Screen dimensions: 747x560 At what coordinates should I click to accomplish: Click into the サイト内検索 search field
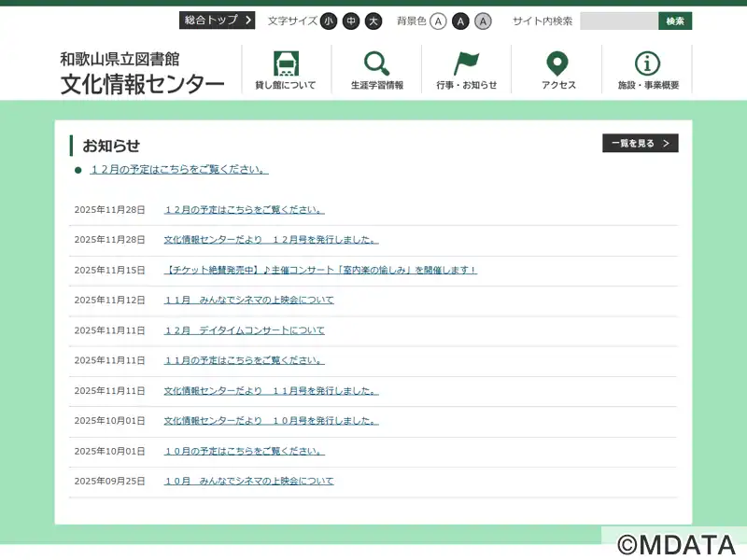click(x=618, y=21)
